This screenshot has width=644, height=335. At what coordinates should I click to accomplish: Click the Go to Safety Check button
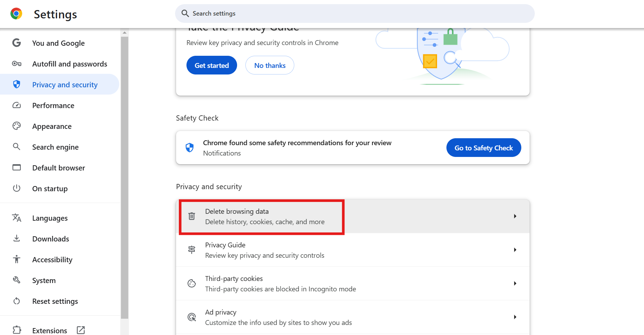[484, 148]
